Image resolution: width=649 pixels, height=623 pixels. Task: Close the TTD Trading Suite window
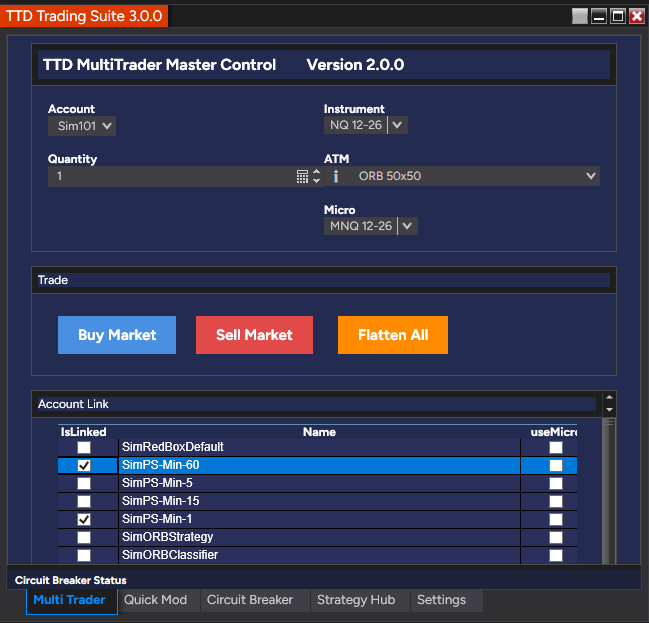[637, 16]
